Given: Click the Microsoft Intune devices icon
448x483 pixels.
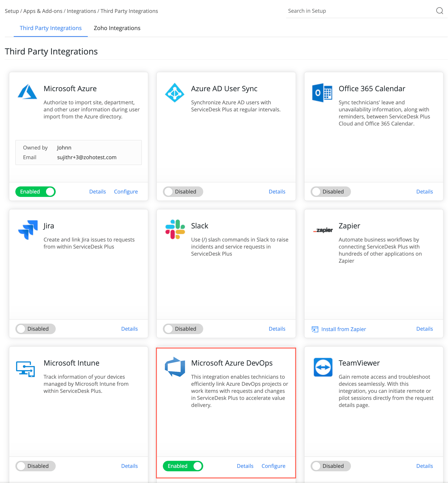Looking at the screenshot, I should pyautogui.click(x=25, y=369).
